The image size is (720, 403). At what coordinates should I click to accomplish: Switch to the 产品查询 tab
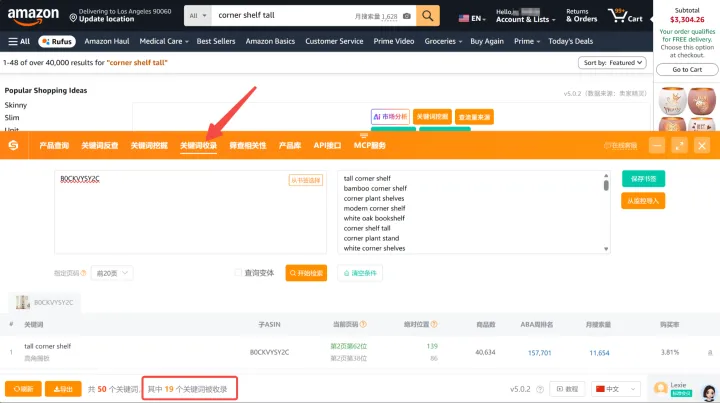click(x=54, y=146)
